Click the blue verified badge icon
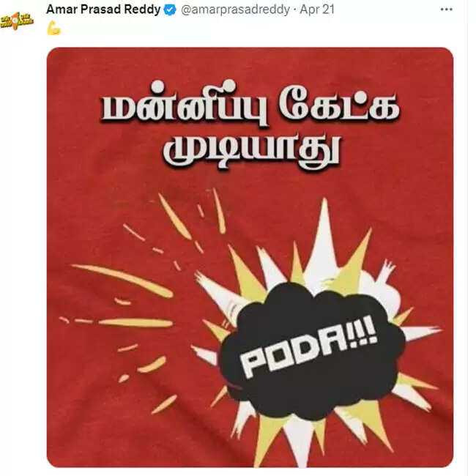This screenshot has height=476, width=476. pyautogui.click(x=170, y=10)
